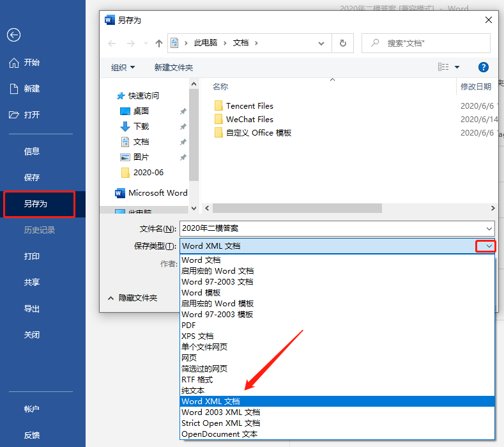The image size is (504, 447).
Task: Click 文档 in the address path
Action: tap(241, 43)
